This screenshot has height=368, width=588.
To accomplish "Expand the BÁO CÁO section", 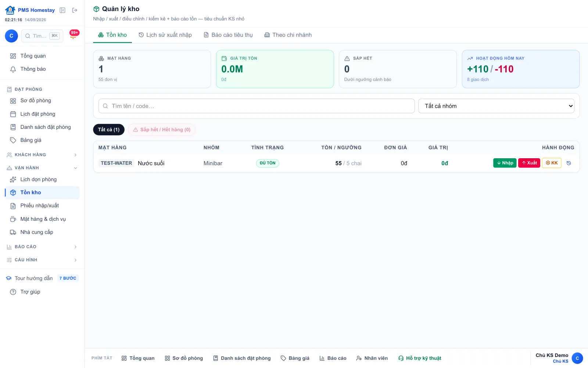I will pos(42,247).
